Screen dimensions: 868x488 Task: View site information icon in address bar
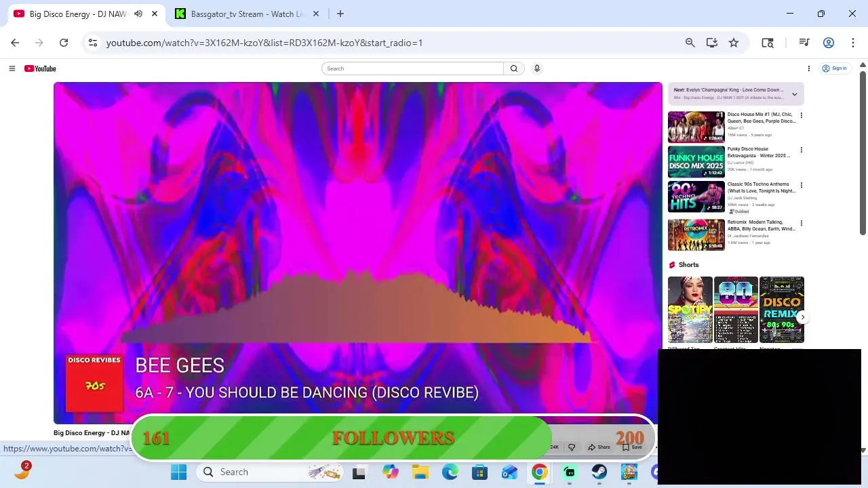click(x=93, y=43)
